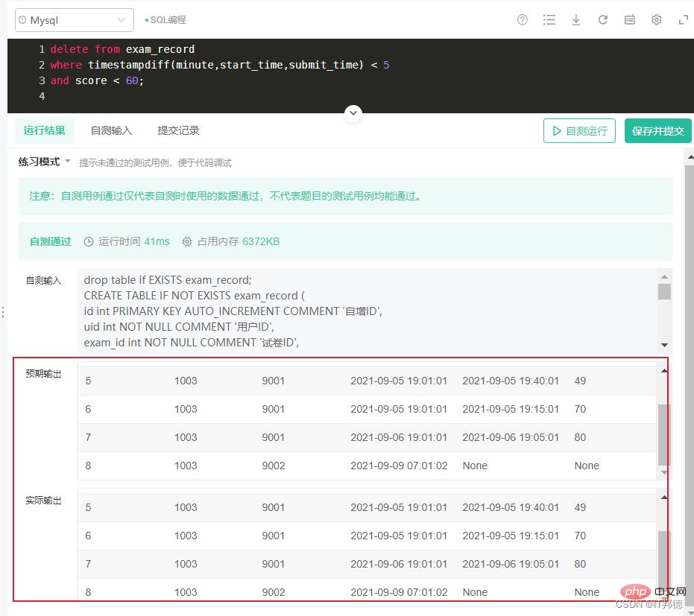Click inside the SQL code editor line 4
Viewport: 694px width, 616px height.
click(224, 98)
